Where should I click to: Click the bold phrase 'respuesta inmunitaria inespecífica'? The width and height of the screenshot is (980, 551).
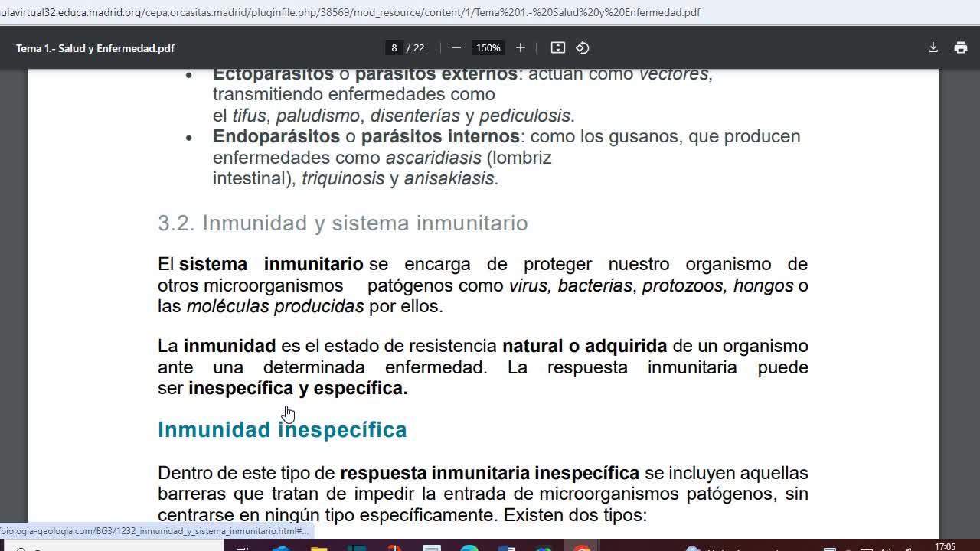[x=489, y=473]
